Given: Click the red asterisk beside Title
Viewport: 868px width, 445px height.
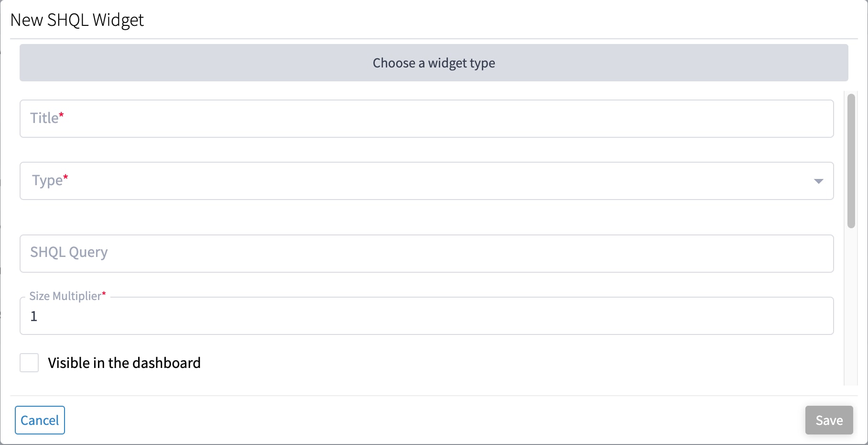Looking at the screenshot, I should [x=62, y=115].
